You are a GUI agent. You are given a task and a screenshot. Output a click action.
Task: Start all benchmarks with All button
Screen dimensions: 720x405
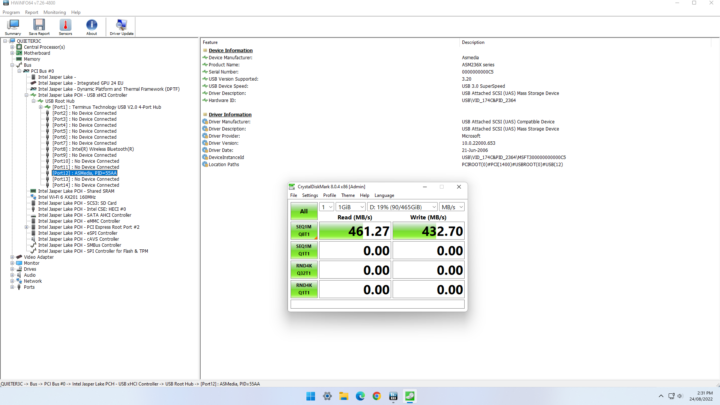[x=304, y=211]
